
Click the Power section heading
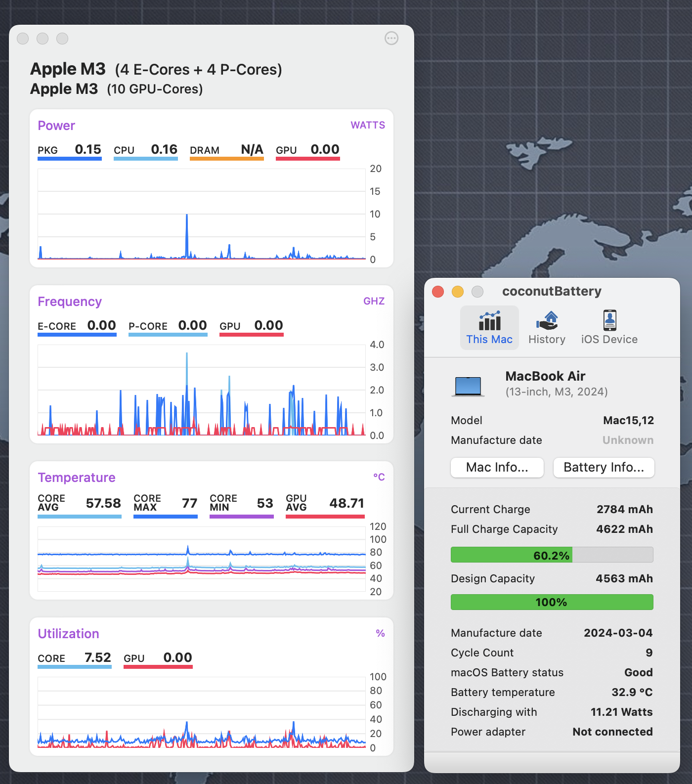(x=56, y=126)
